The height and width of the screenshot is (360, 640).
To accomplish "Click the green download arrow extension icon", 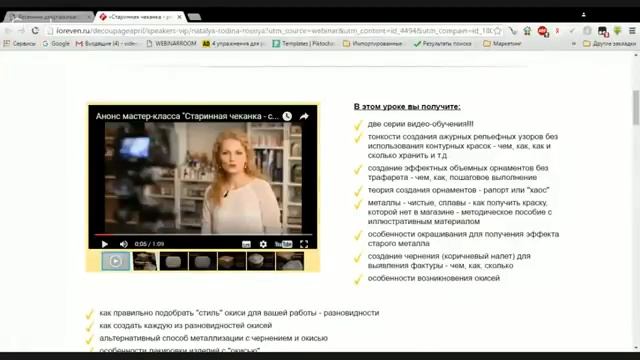I will click(618, 31).
